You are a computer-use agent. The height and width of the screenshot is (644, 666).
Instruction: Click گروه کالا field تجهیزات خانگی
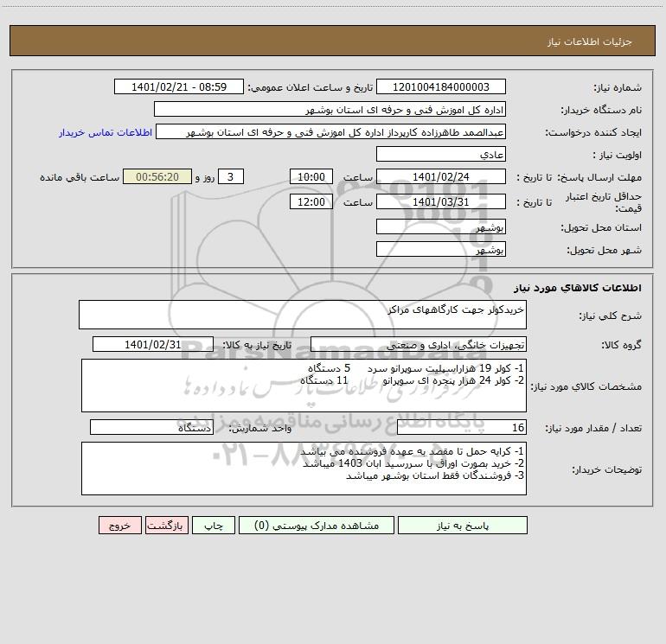(419, 345)
